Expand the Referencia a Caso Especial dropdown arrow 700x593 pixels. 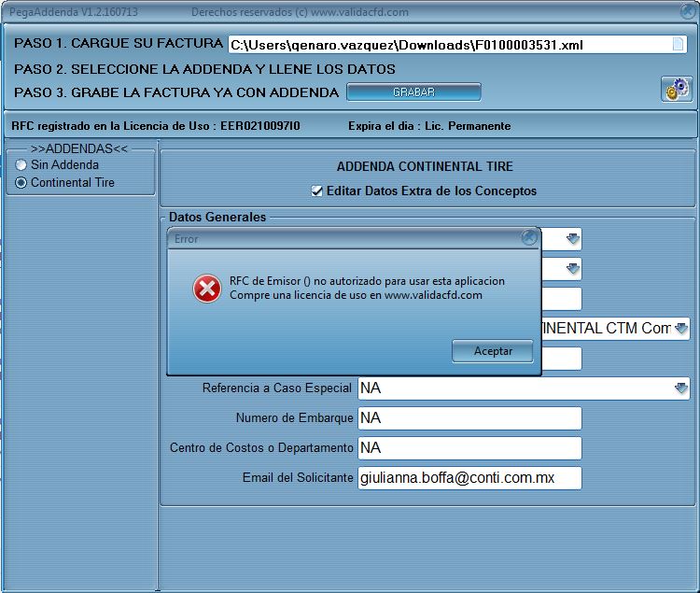(x=680, y=388)
